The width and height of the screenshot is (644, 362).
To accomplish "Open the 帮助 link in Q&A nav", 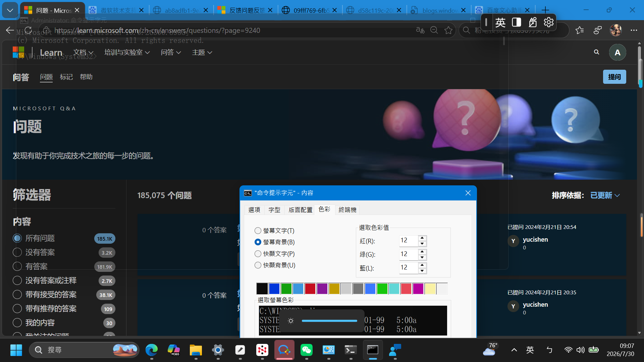I will [x=86, y=77].
